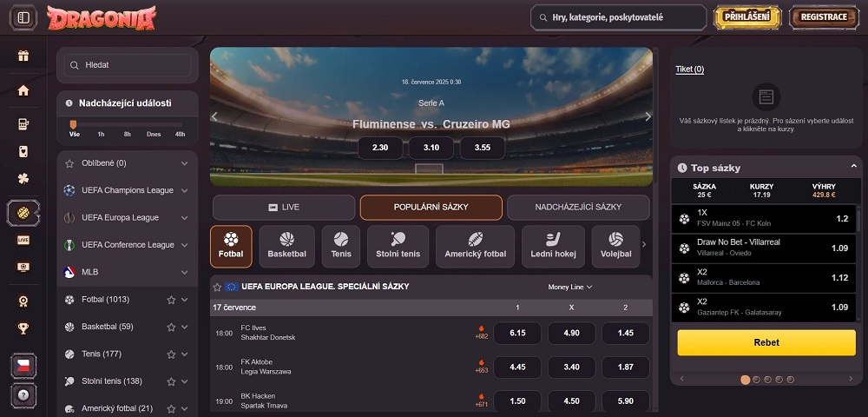868x417 pixels.
Task: Go to the home icon in sidebar
Action: [23, 91]
